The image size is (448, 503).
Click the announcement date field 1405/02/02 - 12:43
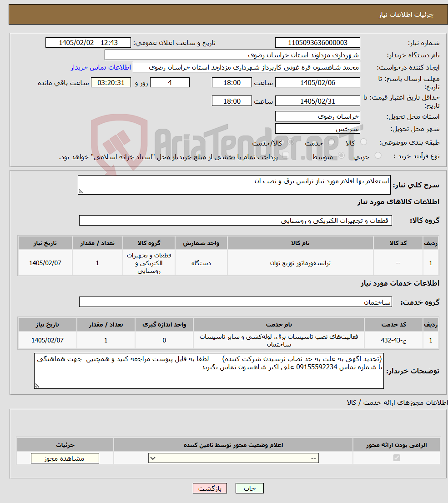tap(88, 43)
